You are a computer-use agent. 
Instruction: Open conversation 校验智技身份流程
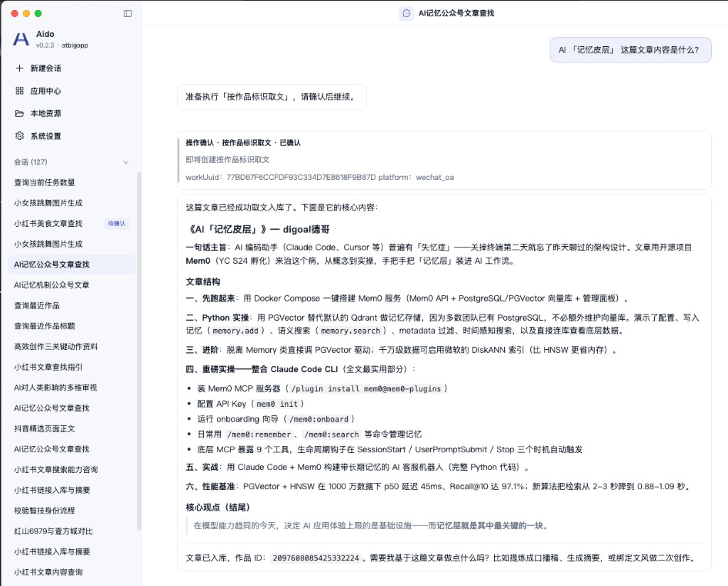[x=72, y=511]
